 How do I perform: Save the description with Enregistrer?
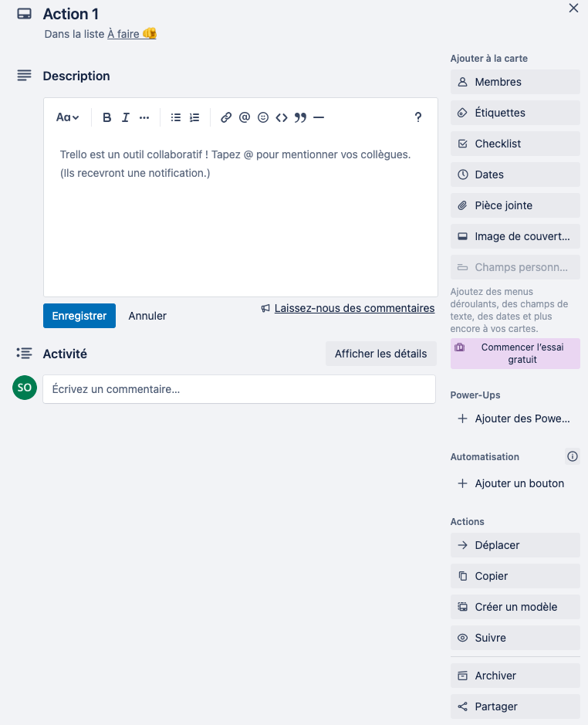[x=79, y=316]
